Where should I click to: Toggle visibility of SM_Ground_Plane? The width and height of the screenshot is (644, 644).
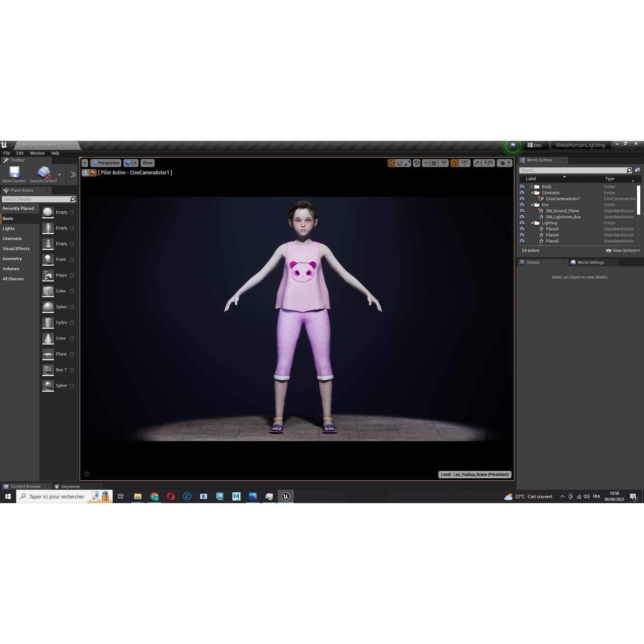[522, 211]
